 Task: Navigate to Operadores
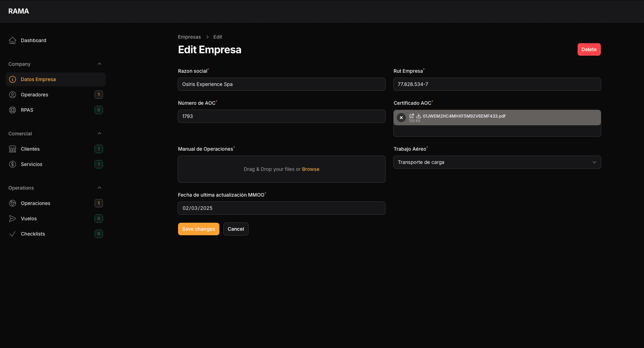pyautogui.click(x=56, y=95)
